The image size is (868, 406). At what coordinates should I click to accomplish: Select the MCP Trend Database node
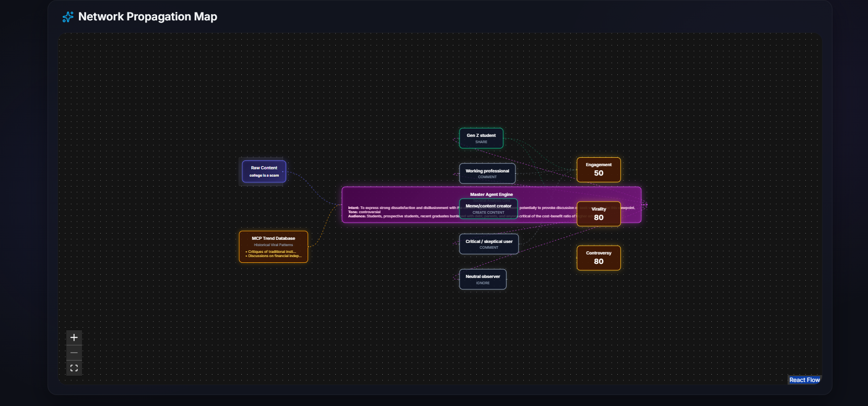pos(273,247)
